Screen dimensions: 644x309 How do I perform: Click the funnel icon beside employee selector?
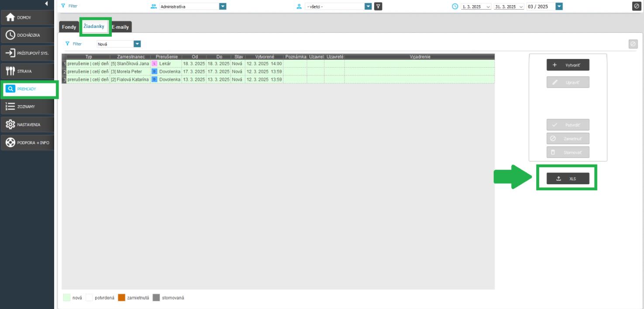(378, 7)
